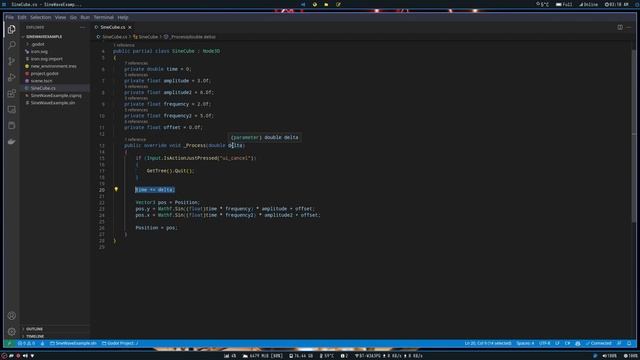Click the notifications bell in status bar
The width and height of the screenshot is (640, 360).
point(629,343)
